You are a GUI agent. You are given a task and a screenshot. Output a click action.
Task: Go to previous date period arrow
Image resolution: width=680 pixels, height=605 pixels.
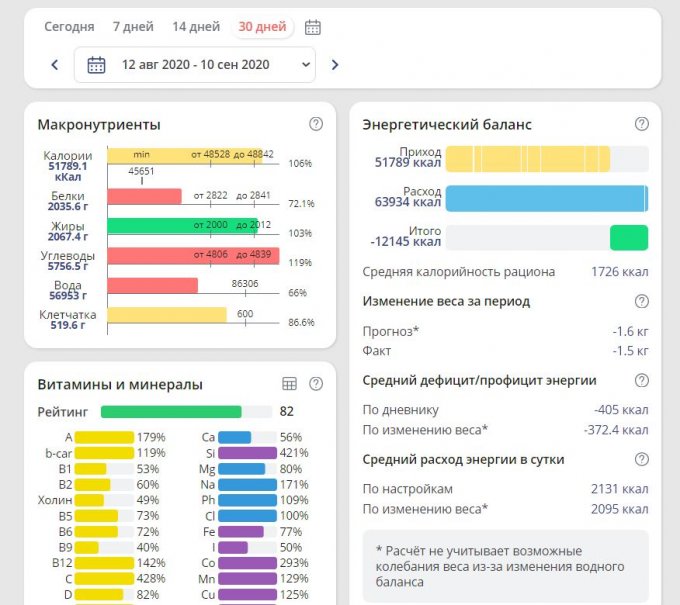tap(55, 65)
